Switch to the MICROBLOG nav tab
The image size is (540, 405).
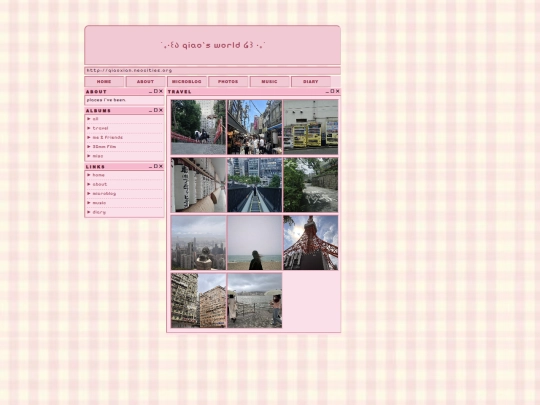click(x=187, y=82)
